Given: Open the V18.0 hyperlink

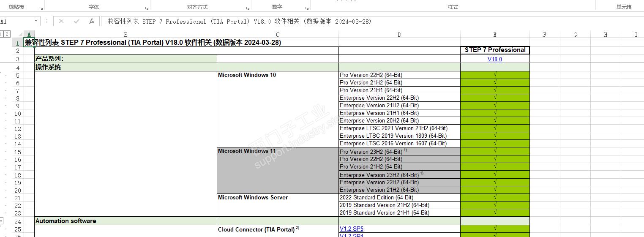Looking at the screenshot, I should [495, 59].
